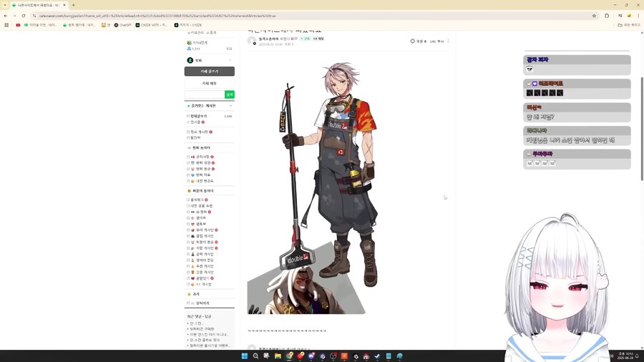Bookmark this page with the star icon
The image size is (644, 362).
(594, 16)
